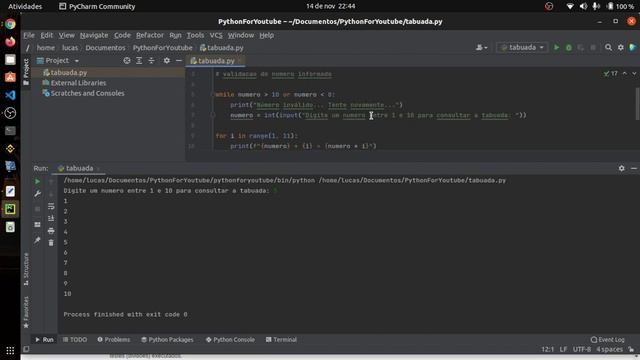The width and height of the screenshot is (640, 360).
Task: Open the Event Log button
Action: click(x=608, y=340)
